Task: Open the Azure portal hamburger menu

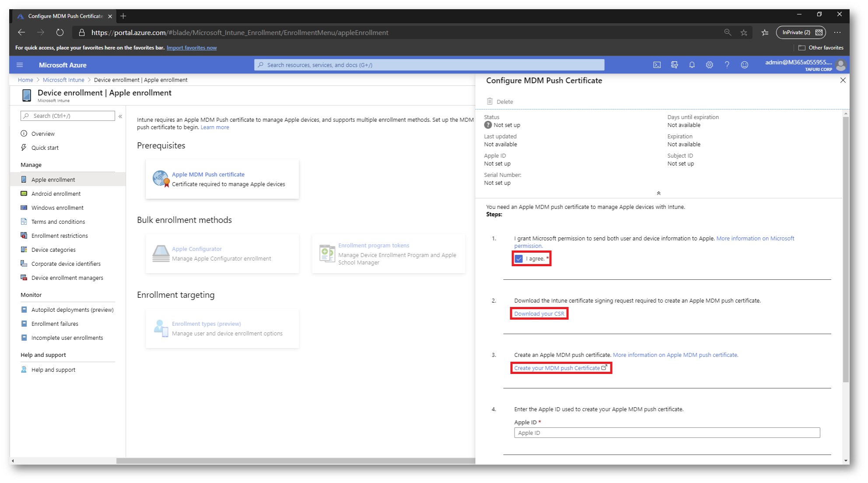Action: (x=20, y=65)
